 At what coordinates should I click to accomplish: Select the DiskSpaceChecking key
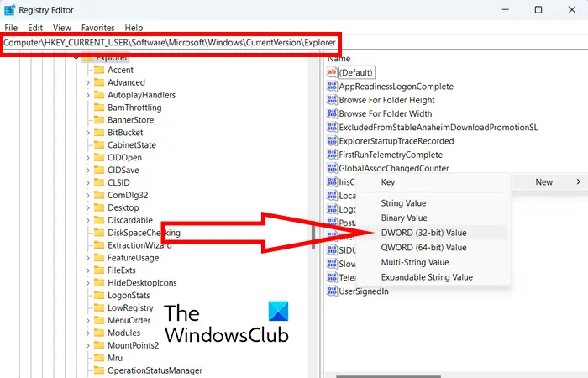144,233
